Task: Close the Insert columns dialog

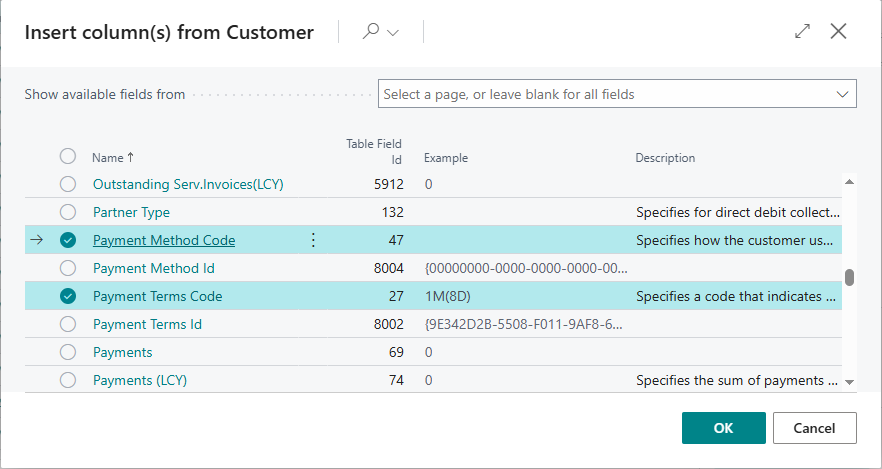Action: (x=838, y=32)
